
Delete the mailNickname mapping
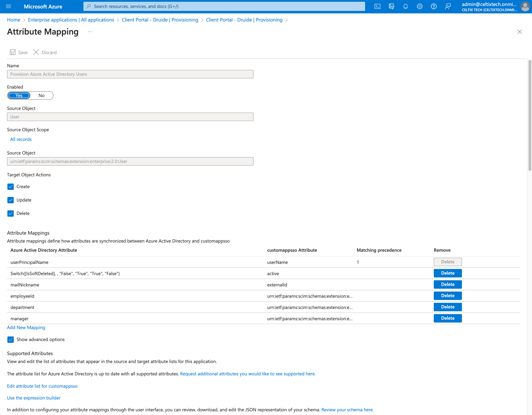coord(447,284)
